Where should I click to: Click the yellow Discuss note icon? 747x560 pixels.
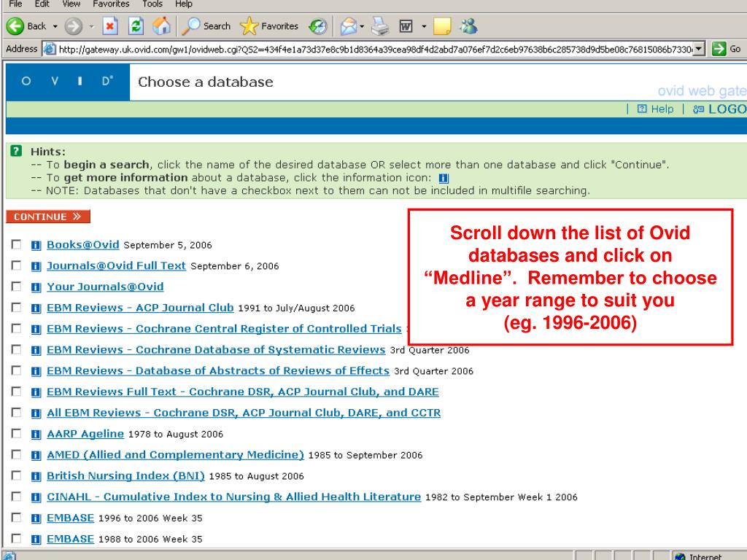coord(442,26)
